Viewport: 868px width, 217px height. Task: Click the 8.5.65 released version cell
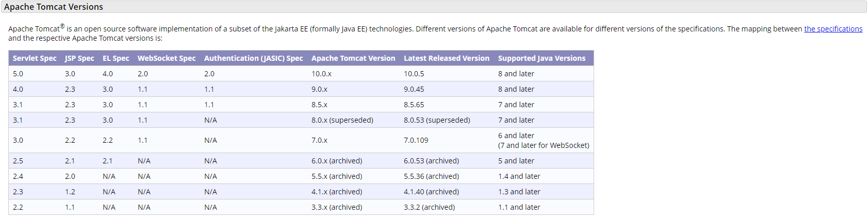(414, 105)
